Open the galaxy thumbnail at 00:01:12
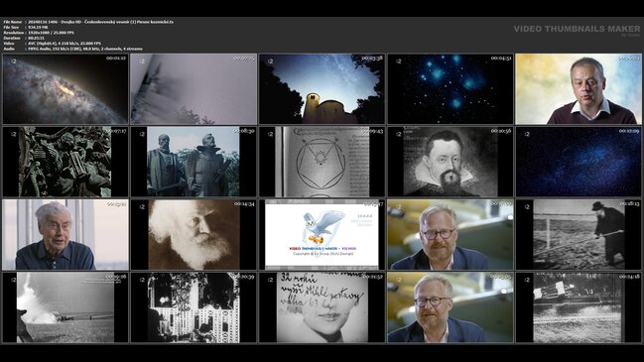Viewport: 644px width, 362px height. pos(65,89)
